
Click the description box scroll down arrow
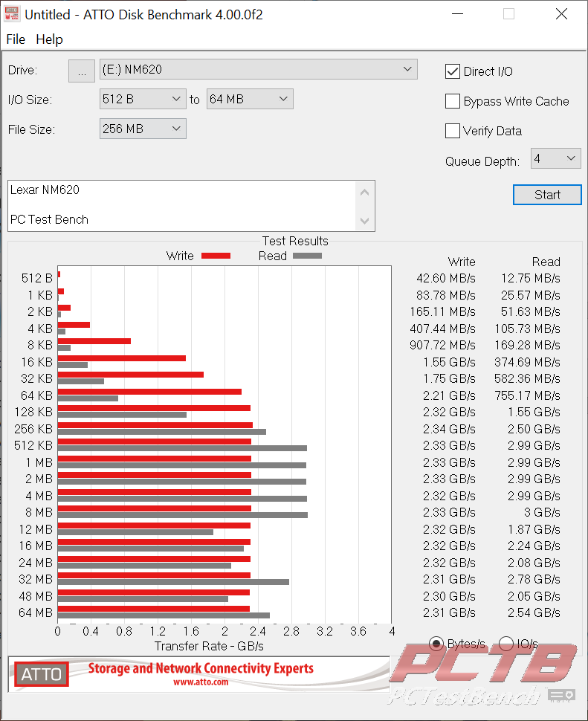(x=364, y=221)
